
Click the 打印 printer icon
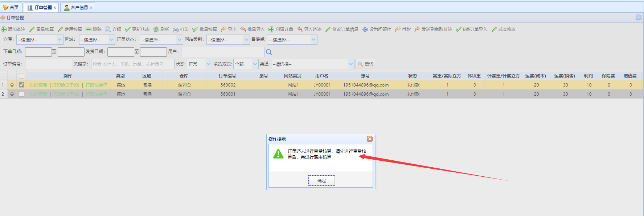tap(176, 29)
